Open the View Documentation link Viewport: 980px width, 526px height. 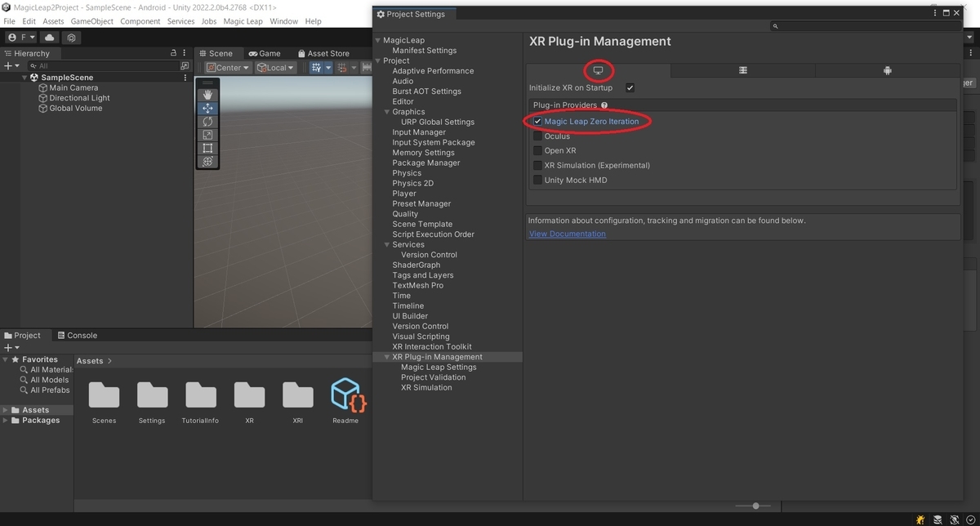567,234
